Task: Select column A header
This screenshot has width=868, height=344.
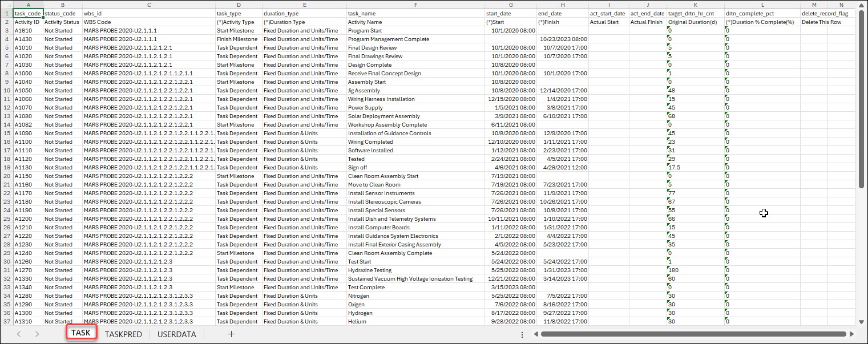Action: 28,5
